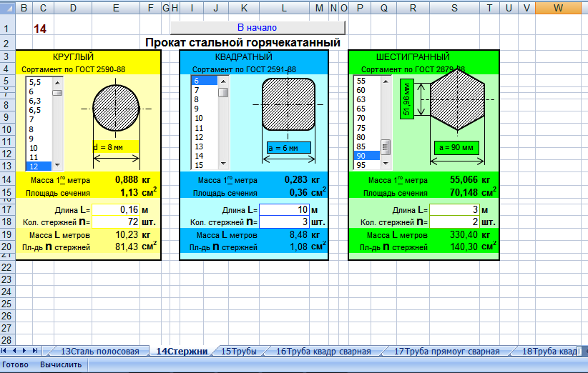Select 85 in the hexagonal size list
Image resolution: width=588 pixels, height=373 pixels.
368,146
